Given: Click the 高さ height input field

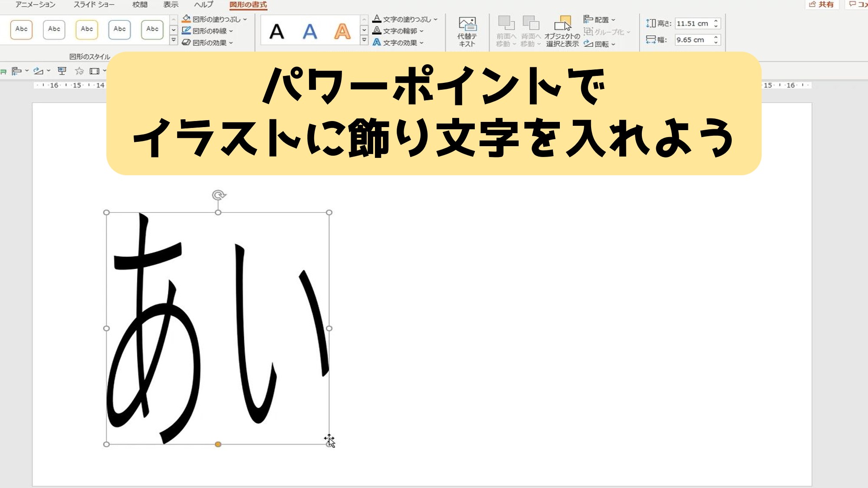Looking at the screenshot, I should coord(694,23).
